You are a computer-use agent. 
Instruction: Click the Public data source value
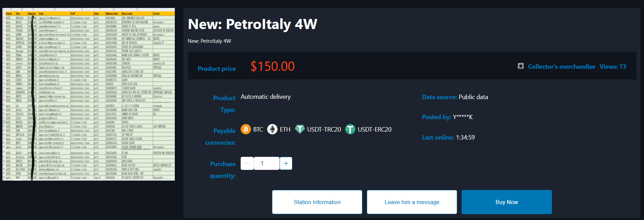tap(473, 97)
